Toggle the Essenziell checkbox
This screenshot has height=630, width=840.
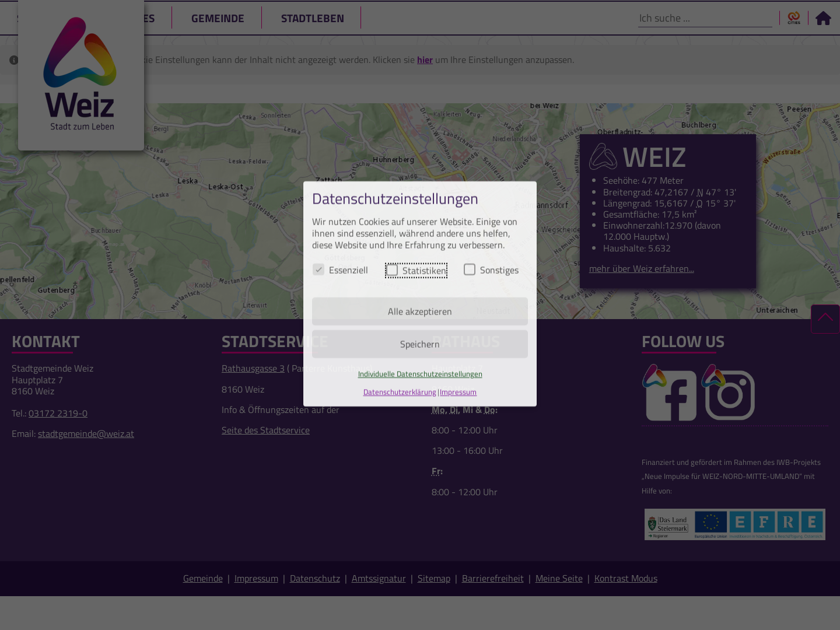pos(318,269)
